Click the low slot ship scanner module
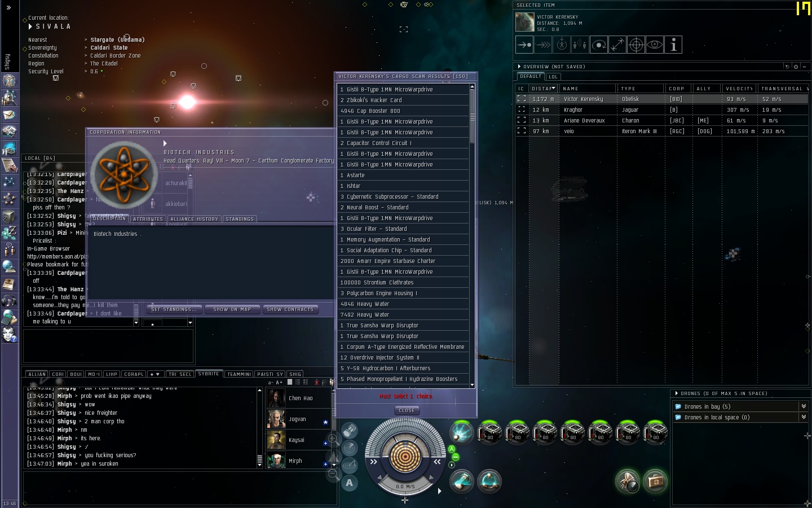Image resolution: width=812 pixels, height=508 pixels. click(462, 481)
